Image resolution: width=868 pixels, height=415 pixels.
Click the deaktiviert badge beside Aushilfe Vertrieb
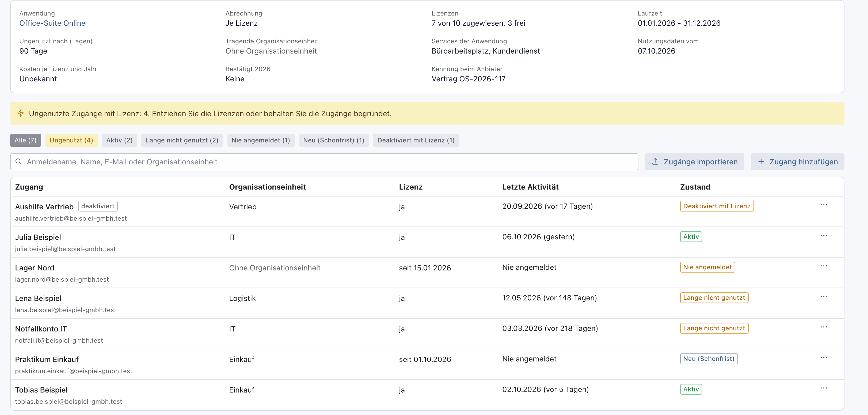[98, 206]
